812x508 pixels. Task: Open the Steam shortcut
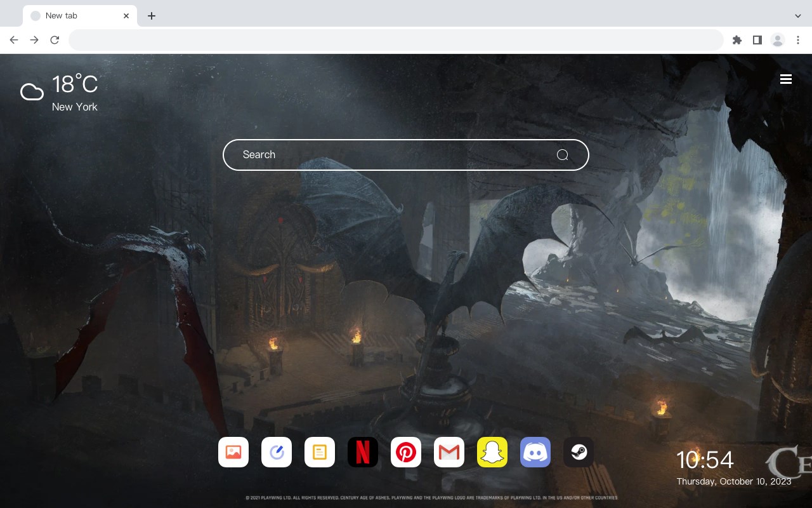[x=579, y=452]
